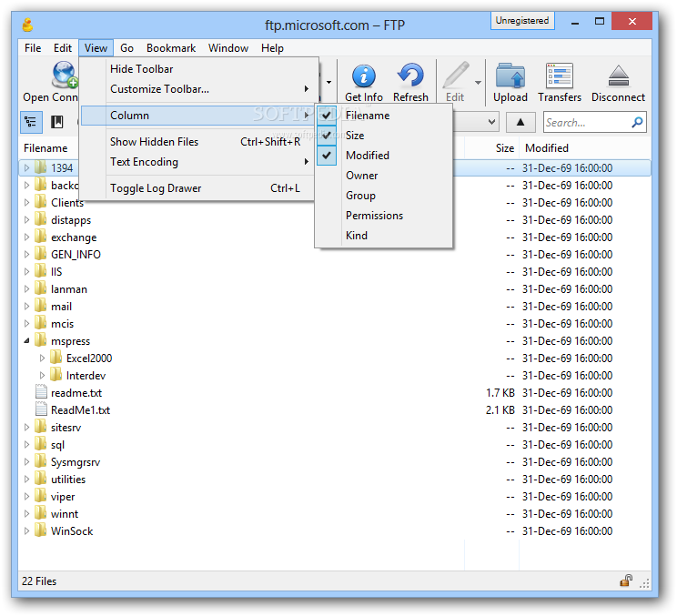Enable the Owner column

click(384, 176)
